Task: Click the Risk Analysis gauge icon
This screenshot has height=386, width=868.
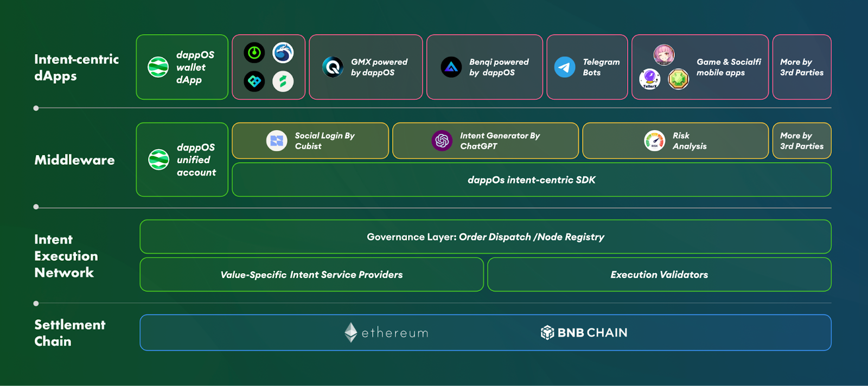Action: [x=655, y=141]
